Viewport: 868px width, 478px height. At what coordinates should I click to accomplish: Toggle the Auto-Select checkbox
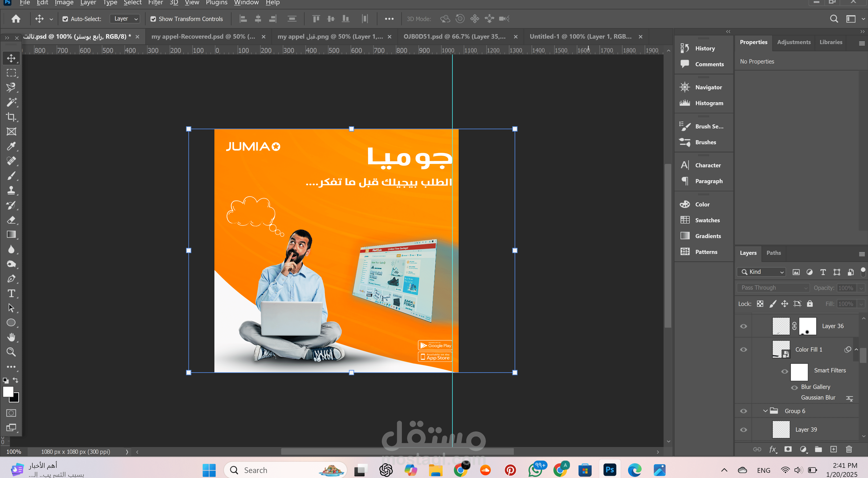(65, 19)
